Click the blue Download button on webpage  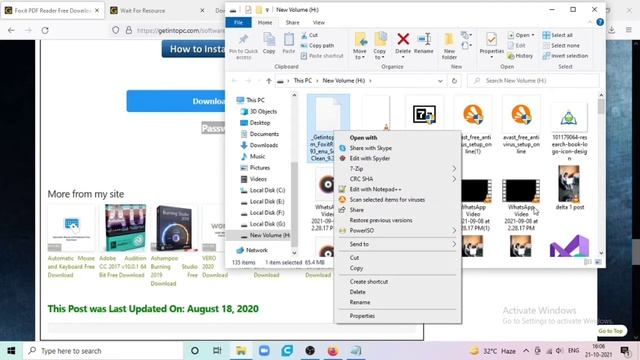(176, 101)
